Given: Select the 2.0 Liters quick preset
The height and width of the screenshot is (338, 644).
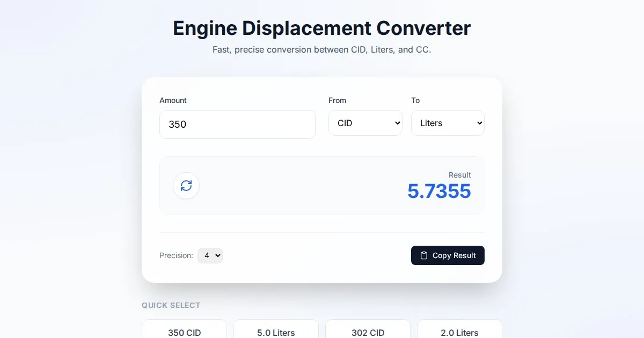Looking at the screenshot, I should point(459,332).
